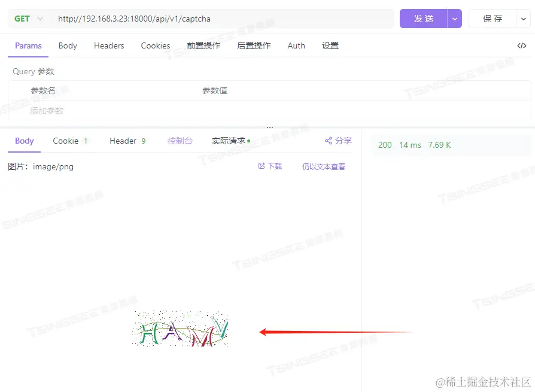Click the captcha image preview
The height and width of the screenshot is (392, 535).
point(180,329)
